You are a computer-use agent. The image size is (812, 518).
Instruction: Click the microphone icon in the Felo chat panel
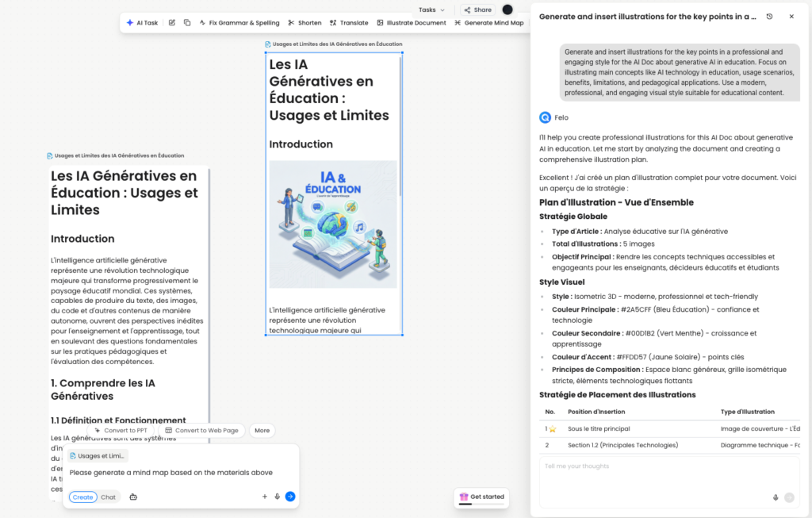pos(775,497)
